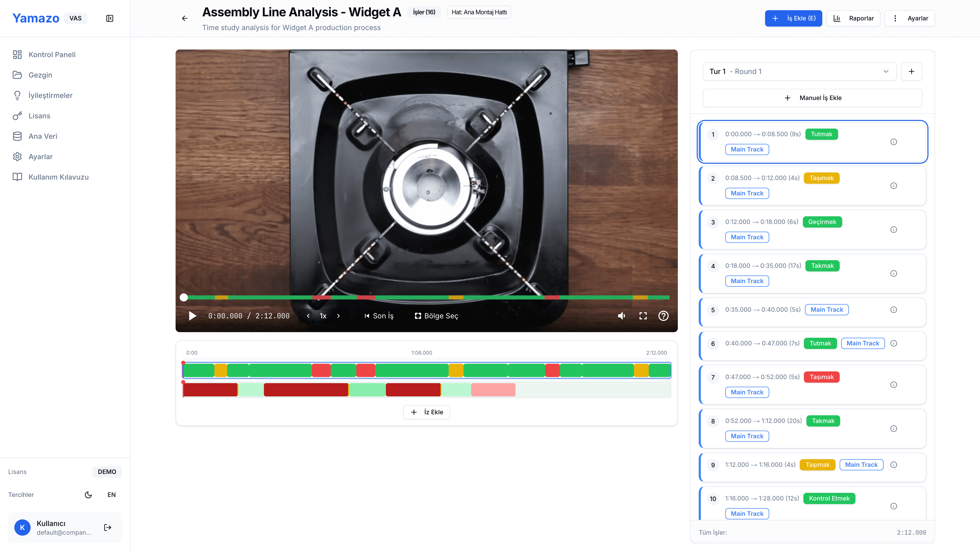The width and height of the screenshot is (980, 551).
Task: Open the video player help
Action: (664, 316)
